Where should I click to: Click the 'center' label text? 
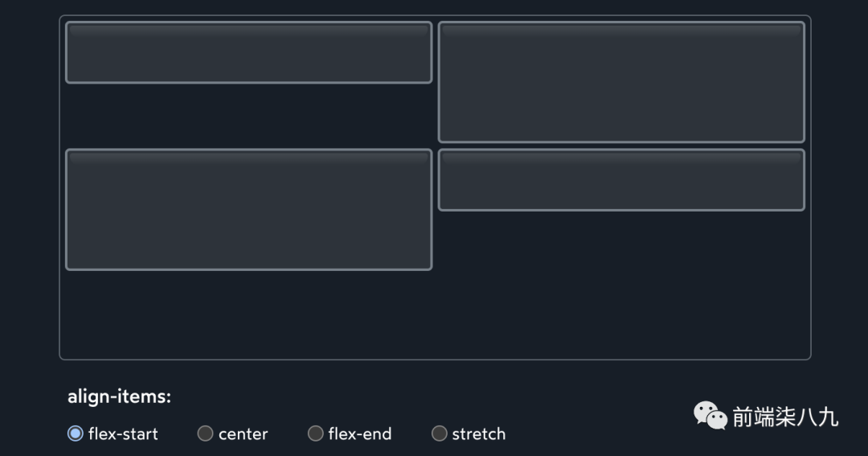pyautogui.click(x=243, y=434)
